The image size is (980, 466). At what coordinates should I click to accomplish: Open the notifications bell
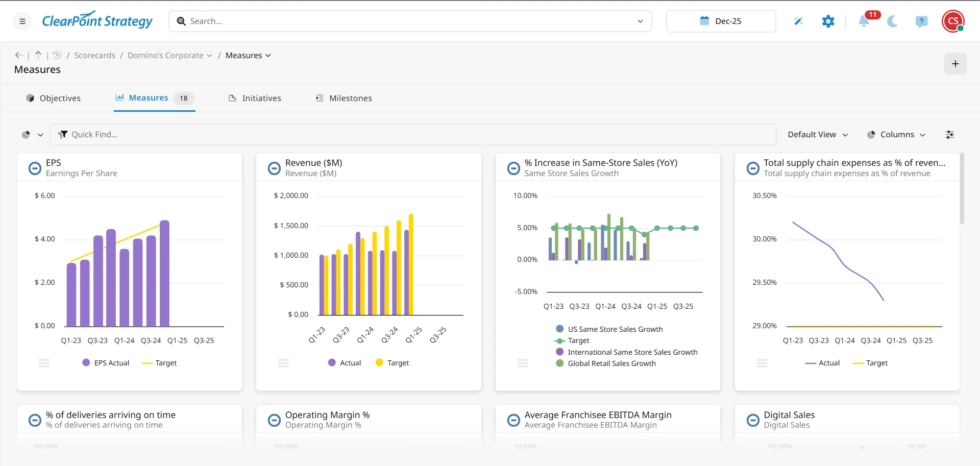(864, 21)
